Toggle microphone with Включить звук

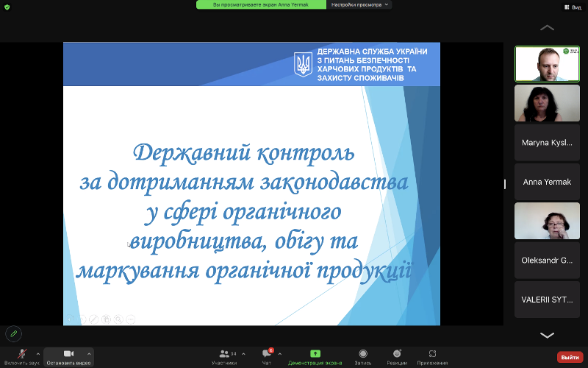click(x=21, y=355)
